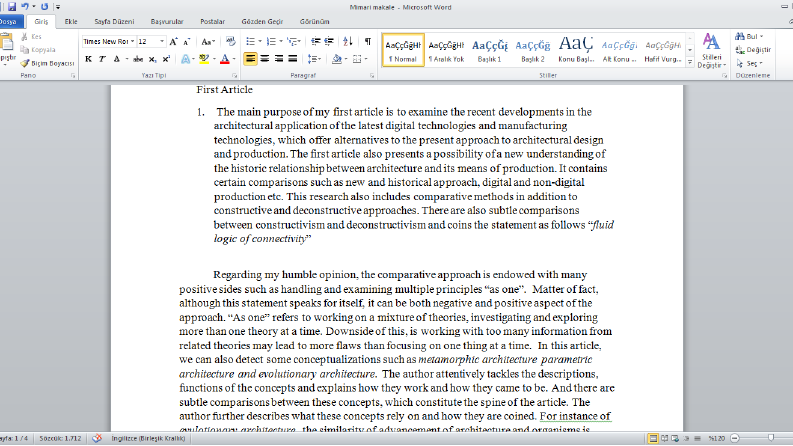Shrink font size with small A
The image size is (793, 446).
[x=186, y=41]
